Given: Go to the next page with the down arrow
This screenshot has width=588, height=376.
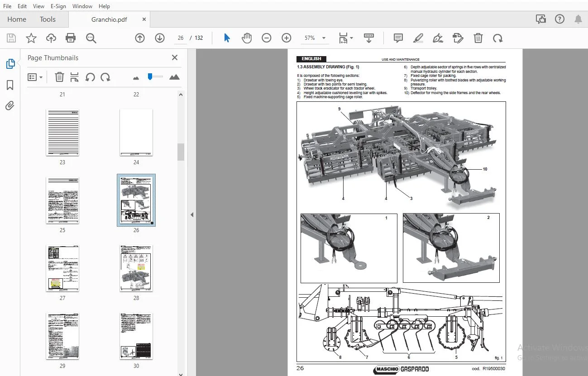Looking at the screenshot, I should 160,38.
